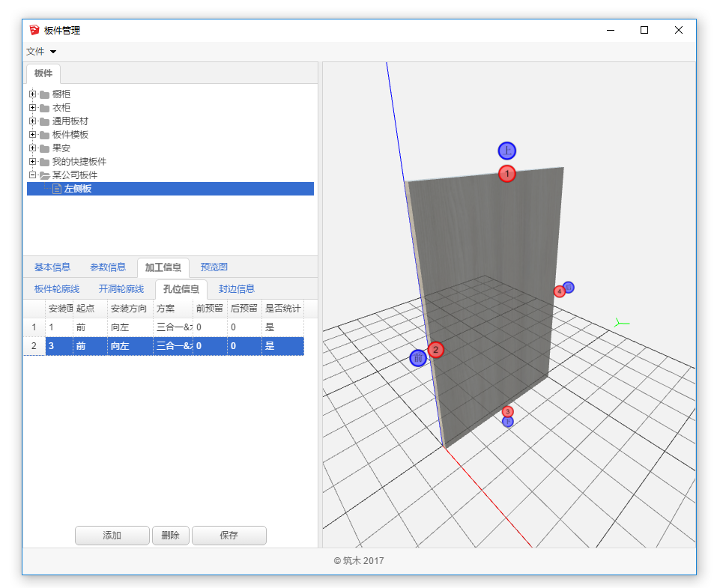Image resolution: width=714 pixels, height=588 pixels.
Task: Switch to the 预览图 tab
Action: coord(214,267)
